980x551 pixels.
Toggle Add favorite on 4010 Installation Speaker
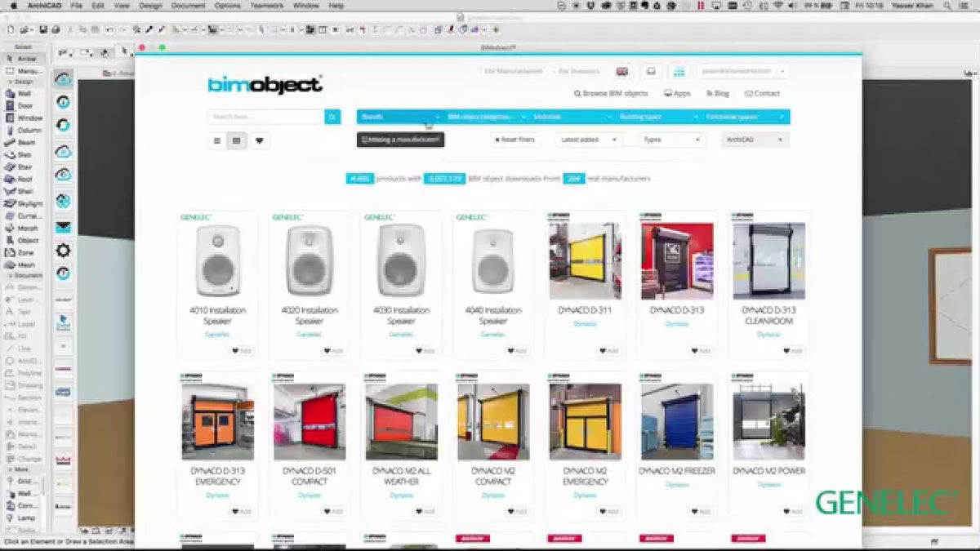click(x=242, y=351)
